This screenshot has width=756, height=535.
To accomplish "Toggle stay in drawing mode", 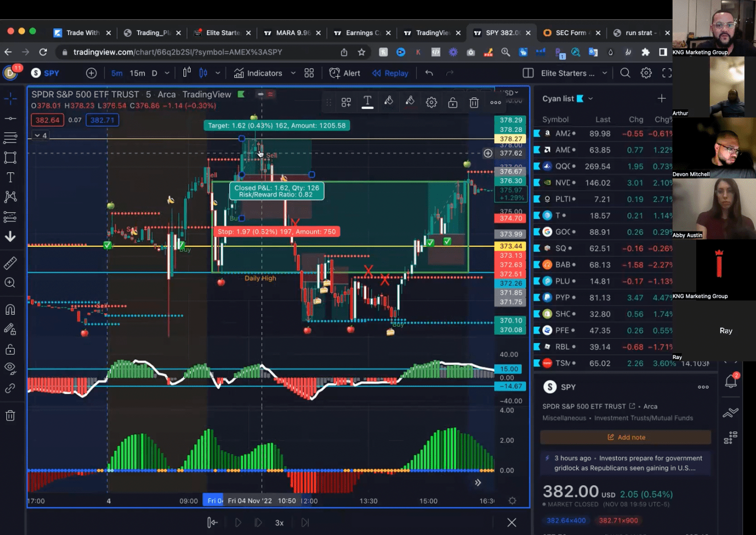I will pyautogui.click(x=10, y=329).
